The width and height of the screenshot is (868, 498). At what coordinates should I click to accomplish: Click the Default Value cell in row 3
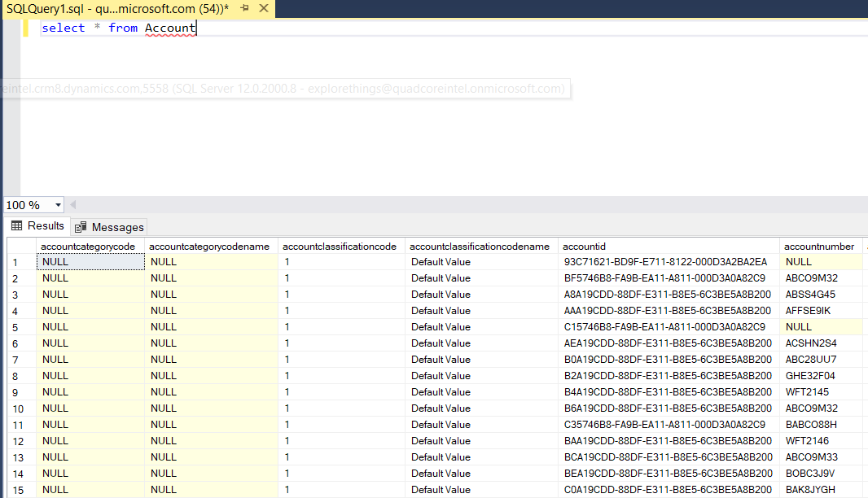[x=439, y=294]
